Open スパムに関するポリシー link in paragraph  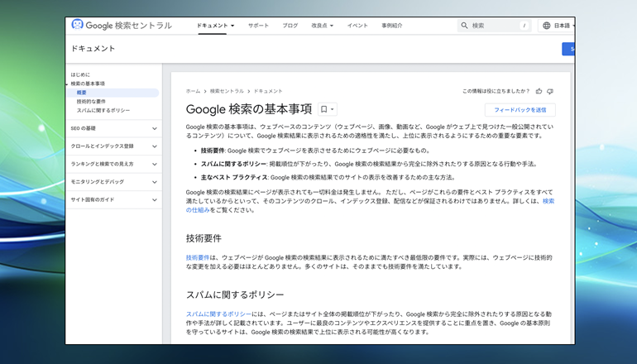point(219,314)
